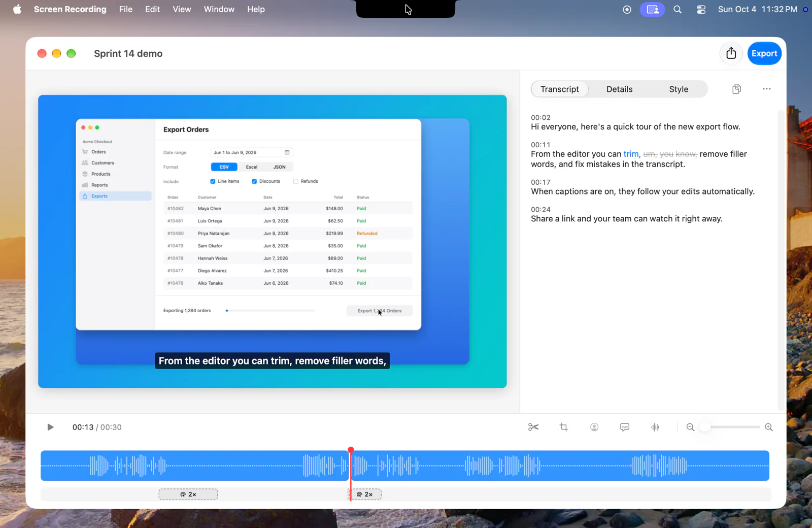Screen dimensions: 812x528
Task: Open the View menu
Action: coord(182,9)
